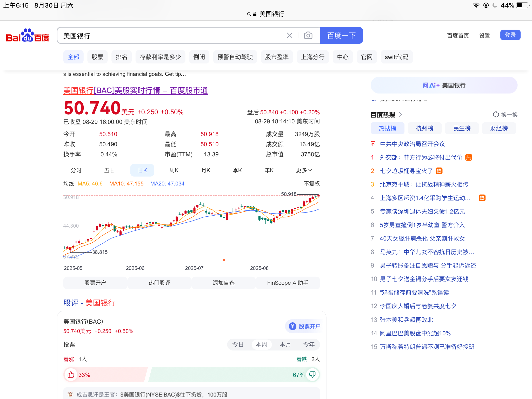Open 张本美和乒超再败北 topic
Viewport: 532px width, 399px height.
(406, 320)
